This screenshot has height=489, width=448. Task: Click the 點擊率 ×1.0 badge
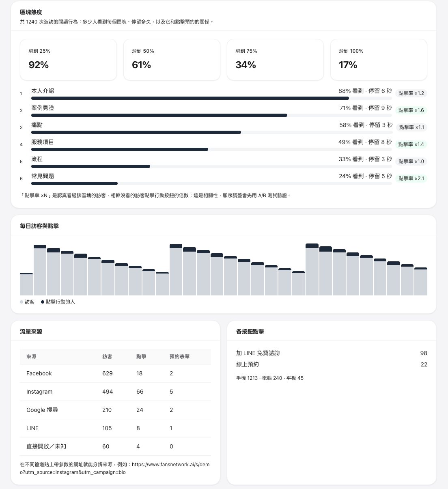coord(411,162)
